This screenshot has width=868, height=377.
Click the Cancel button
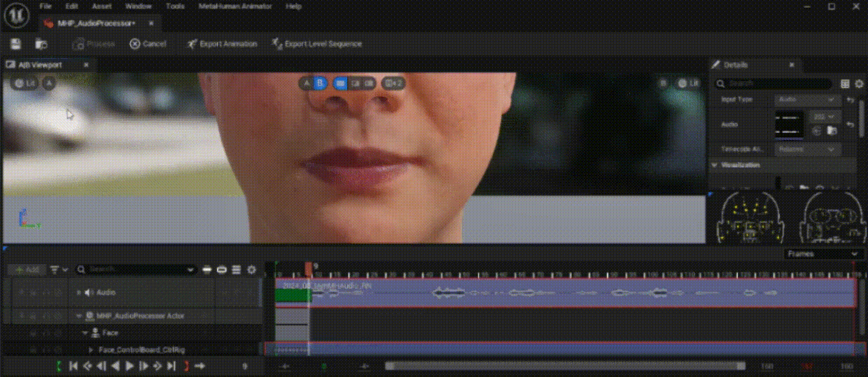click(x=148, y=43)
